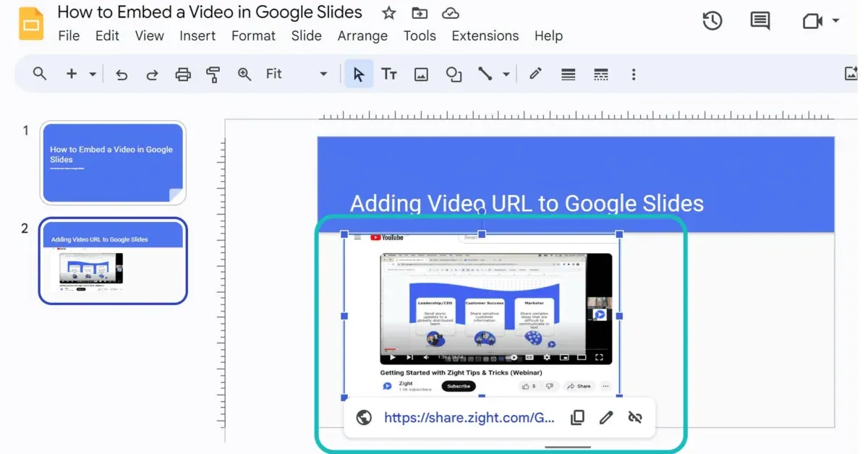Select the Paint format tool
The height and width of the screenshot is (454, 868).
pos(213,74)
